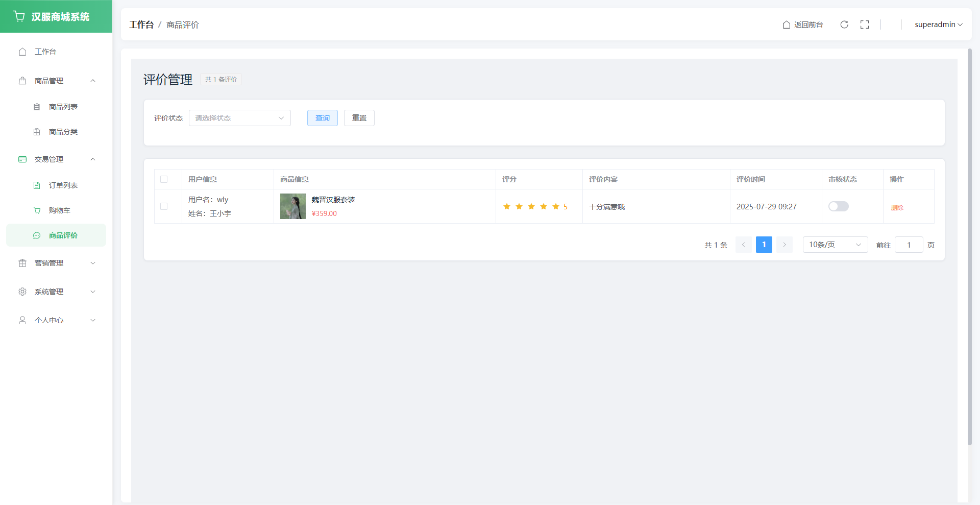Toggle the 审核状态 switch for wly's review

[x=838, y=206]
